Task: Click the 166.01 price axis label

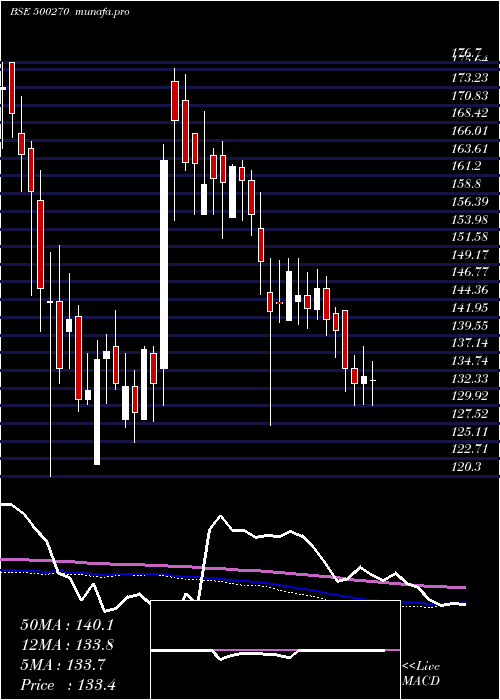Action: click(x=470, y=131)
